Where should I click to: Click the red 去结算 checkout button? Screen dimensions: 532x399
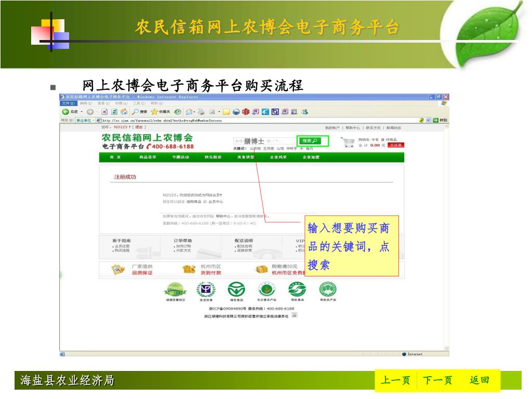coord(395,145)
